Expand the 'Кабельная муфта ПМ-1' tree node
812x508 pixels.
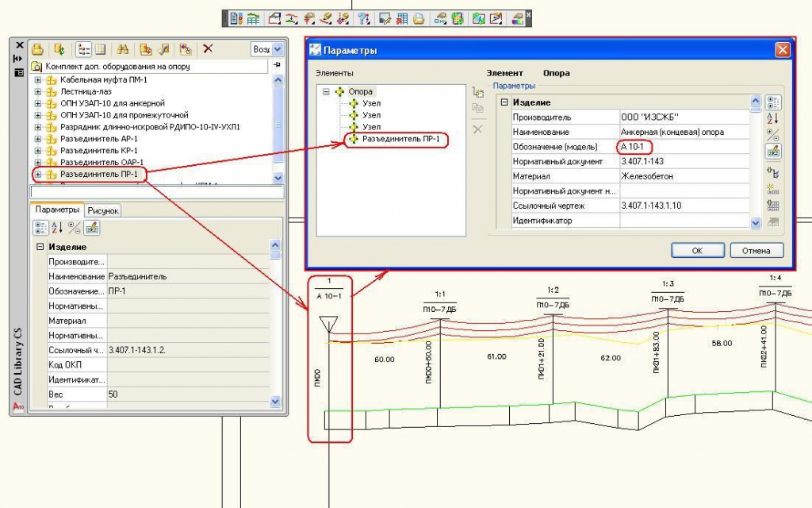pyautogui.click(x=38, y=80)
